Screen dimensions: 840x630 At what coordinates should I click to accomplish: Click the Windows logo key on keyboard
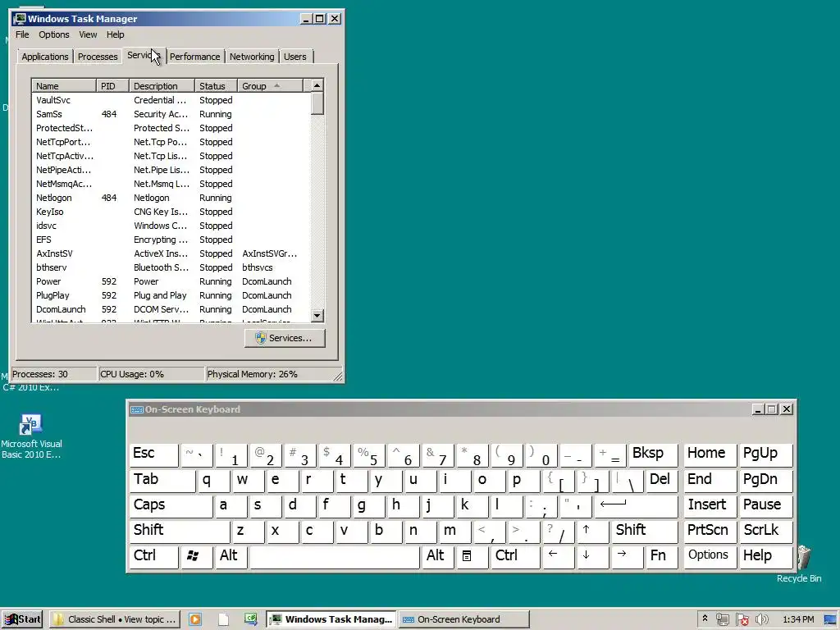pos(196,557)
